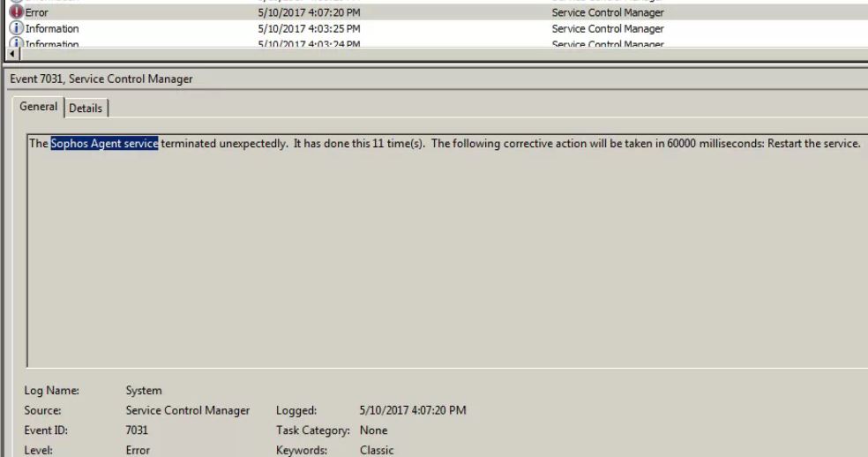868x457 pixels.
Task: Click the Event 7031 header title
Action: [101, 79]
